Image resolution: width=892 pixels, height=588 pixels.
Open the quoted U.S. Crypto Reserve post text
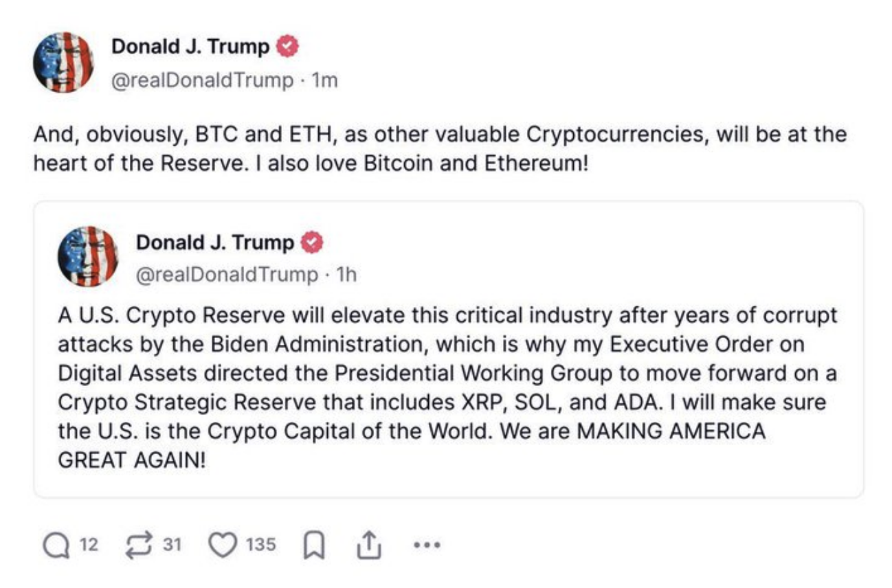(x=447, y=388)
